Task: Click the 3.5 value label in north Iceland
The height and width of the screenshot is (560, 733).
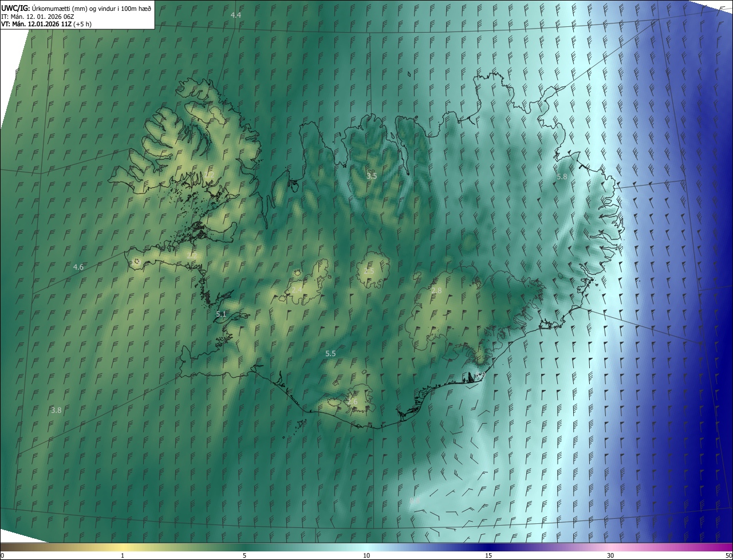Action: (372, 176)
